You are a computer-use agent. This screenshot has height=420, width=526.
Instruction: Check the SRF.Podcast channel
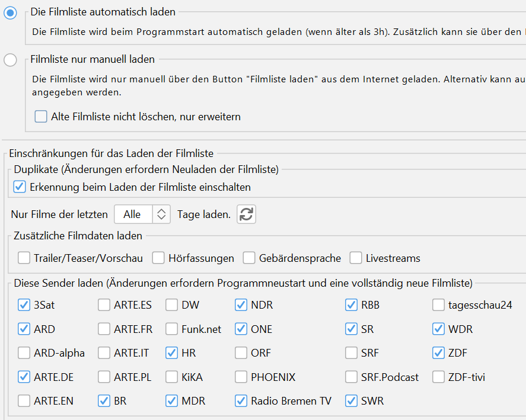(x=351, y=377)
